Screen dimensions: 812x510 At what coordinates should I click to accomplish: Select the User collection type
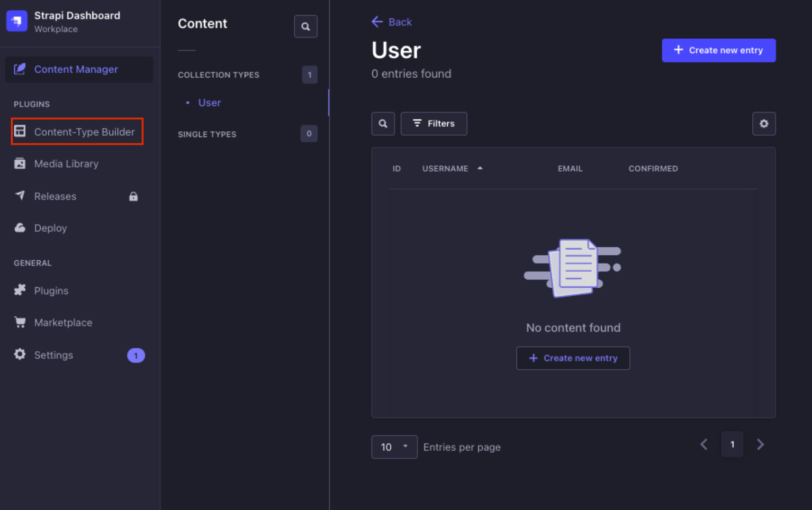point(209,102)
